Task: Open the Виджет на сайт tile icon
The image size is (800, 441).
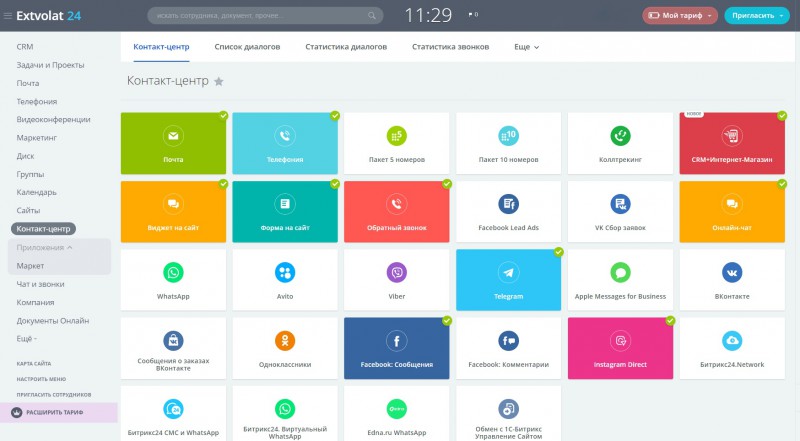Action: (x=173, y=204)
